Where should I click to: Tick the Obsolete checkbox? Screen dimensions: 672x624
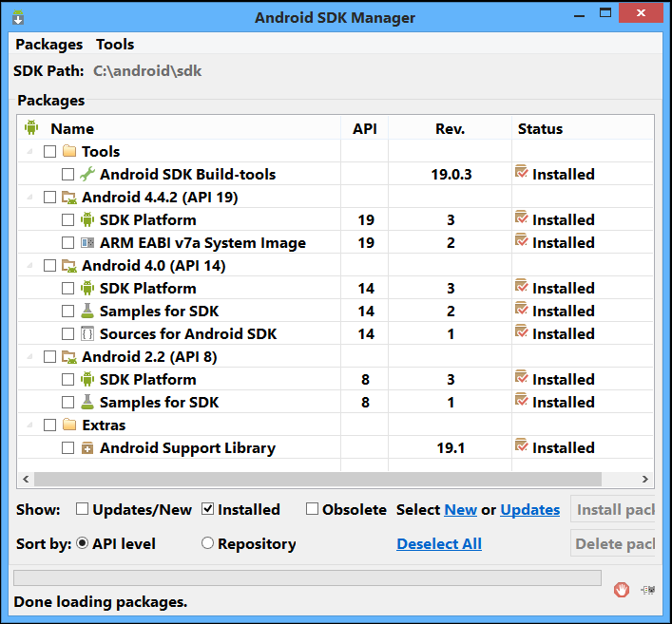pos(312,509)
